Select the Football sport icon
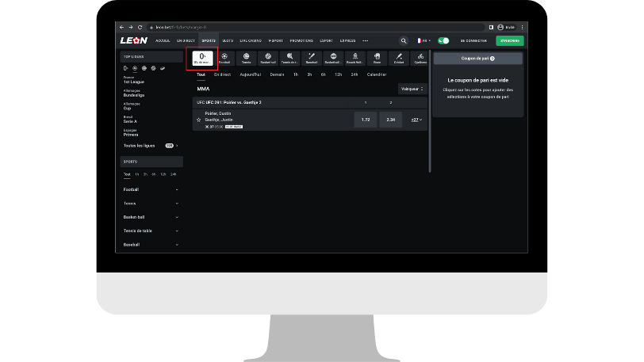 click(225, 58)
